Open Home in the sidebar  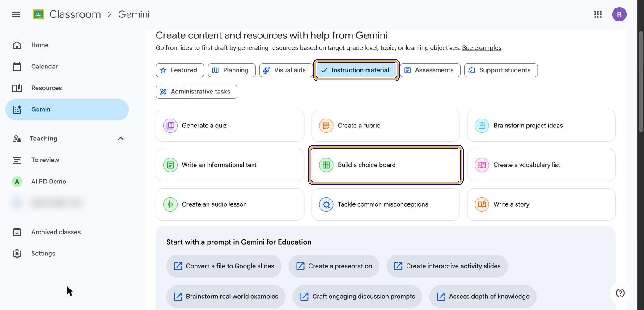coord(67,45)
